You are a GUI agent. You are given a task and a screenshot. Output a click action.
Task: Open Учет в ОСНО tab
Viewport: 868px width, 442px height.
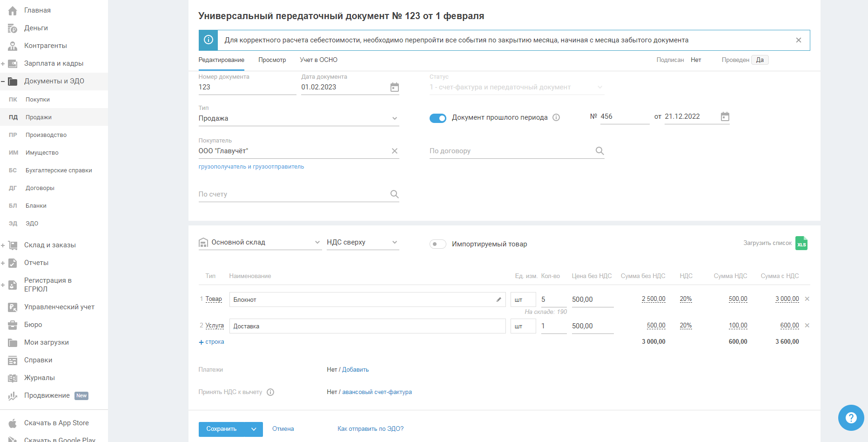[x=318, y=60]
